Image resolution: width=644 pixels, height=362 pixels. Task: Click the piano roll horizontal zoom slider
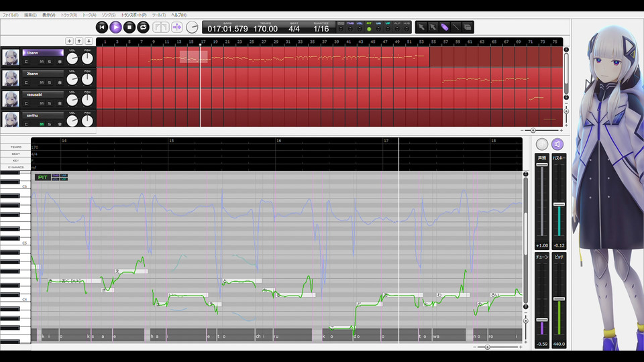488,347
